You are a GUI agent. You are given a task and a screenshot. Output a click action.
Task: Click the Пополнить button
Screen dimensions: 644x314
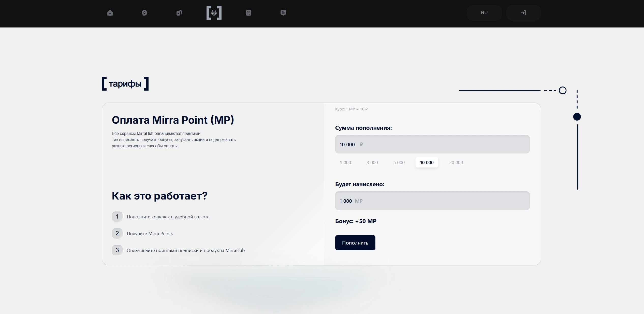(x=355, y=243)
